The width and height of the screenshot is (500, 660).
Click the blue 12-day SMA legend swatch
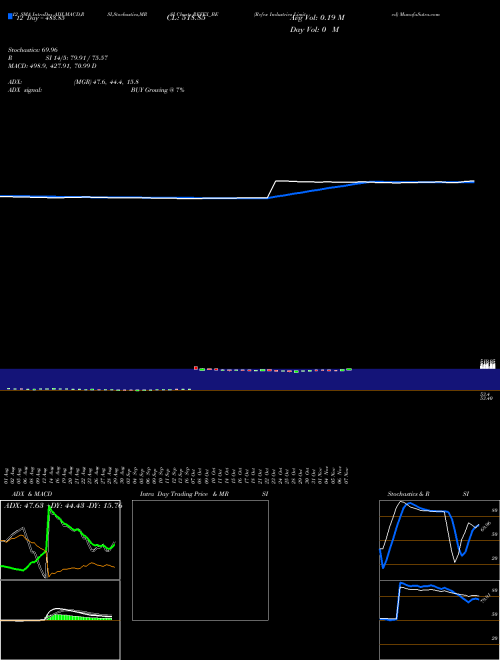point(10,16)
